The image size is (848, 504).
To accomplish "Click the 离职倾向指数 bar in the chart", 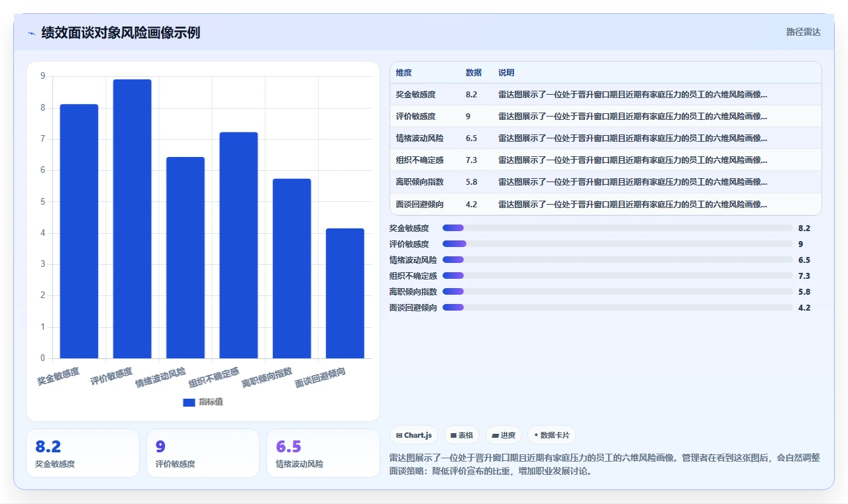I will coord(292,268).
